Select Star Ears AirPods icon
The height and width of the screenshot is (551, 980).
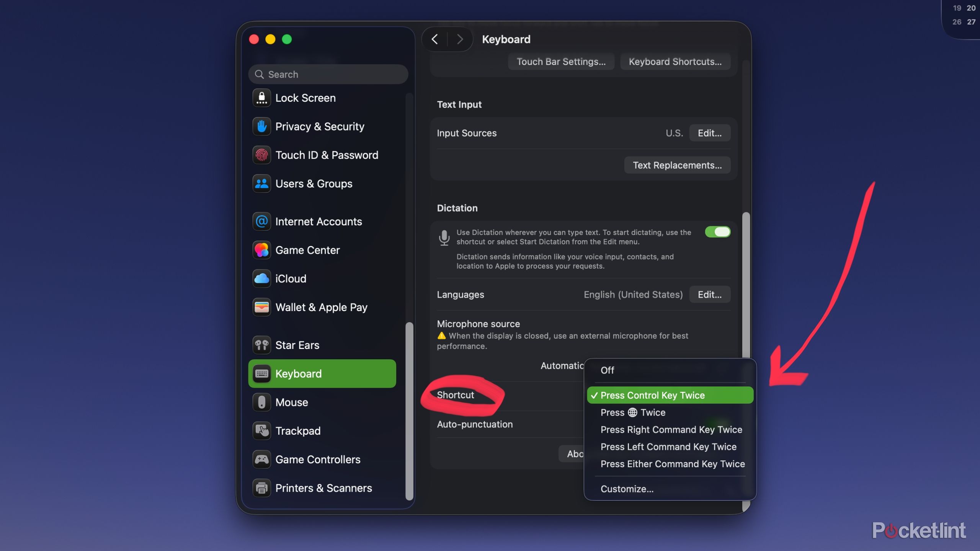tap(262, 345)
